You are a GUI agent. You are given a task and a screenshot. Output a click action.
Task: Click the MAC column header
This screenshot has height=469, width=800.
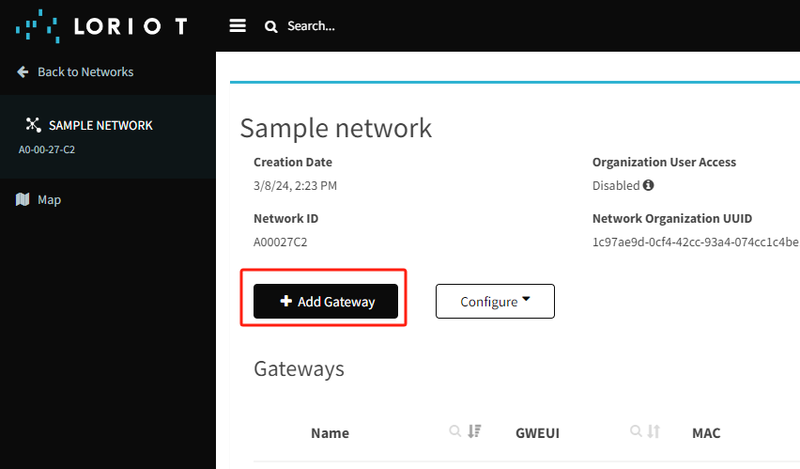coord(706,433)
